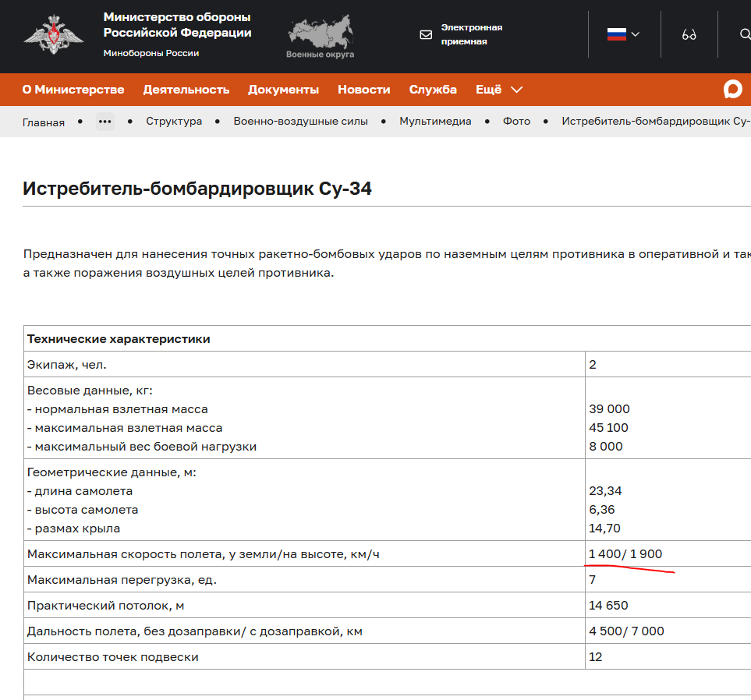Viewport: 751px width, 700px height.
Task: Click the Минобороны России subtitle
Action: pyautogui.click(x=151, y=53)
